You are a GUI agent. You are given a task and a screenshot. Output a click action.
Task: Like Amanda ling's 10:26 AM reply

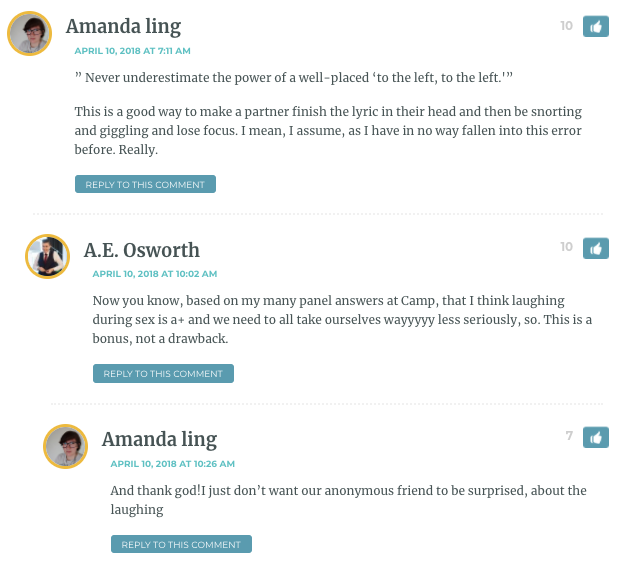[595, 437]
